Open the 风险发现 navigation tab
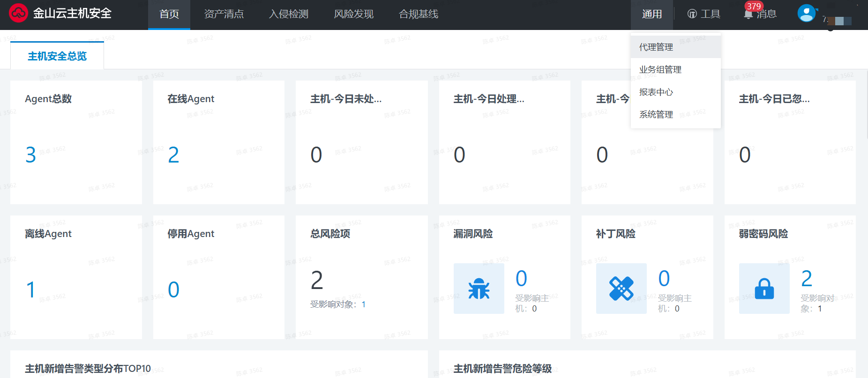868x378 pixels. pyautogui.click(x=353, y=14)
